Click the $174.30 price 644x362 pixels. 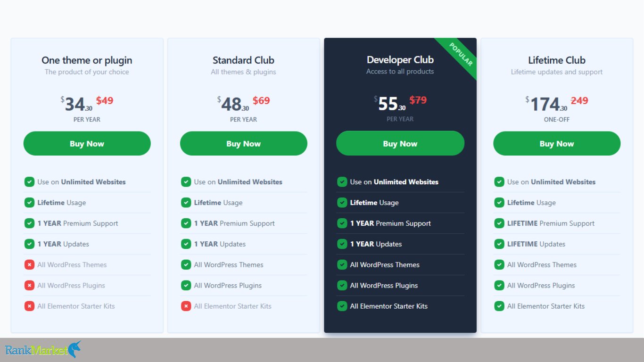pos(546,104)
